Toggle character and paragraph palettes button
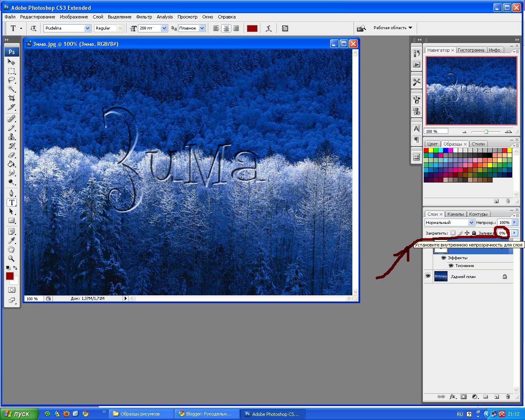 point(285,28)
